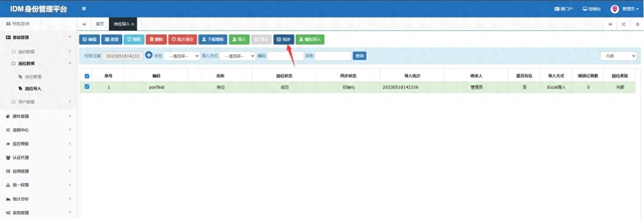This screenshot has height=219, width=644.
Task: Click the 查询 search button
Action: tap(360, 56)
